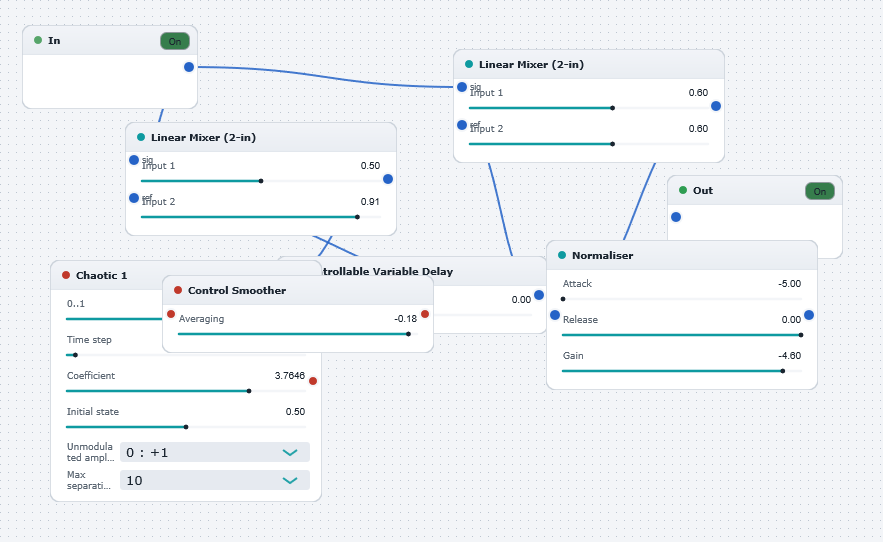
Task: Click the ref input port of upper-right Linear Mixer
Action: pos(462,125)
